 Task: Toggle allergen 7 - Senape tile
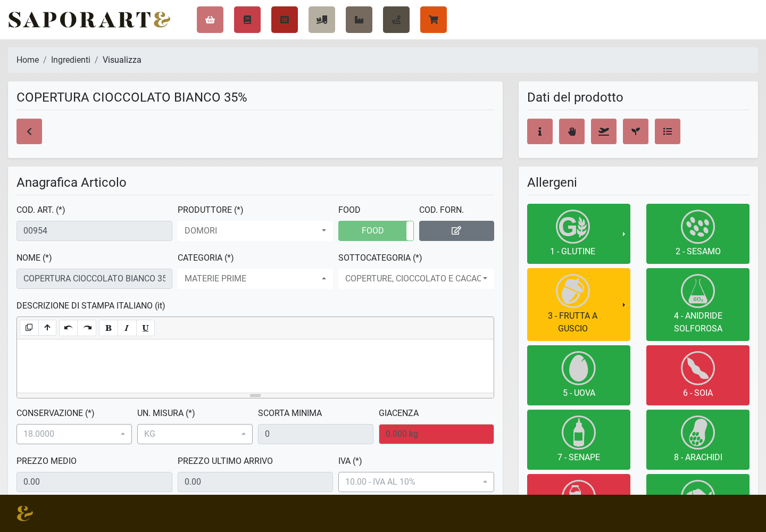[x=579, y=439]
